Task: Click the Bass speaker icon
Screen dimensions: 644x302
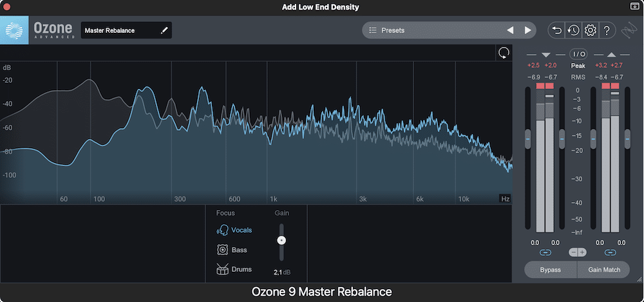Action: tap(222, 250)
